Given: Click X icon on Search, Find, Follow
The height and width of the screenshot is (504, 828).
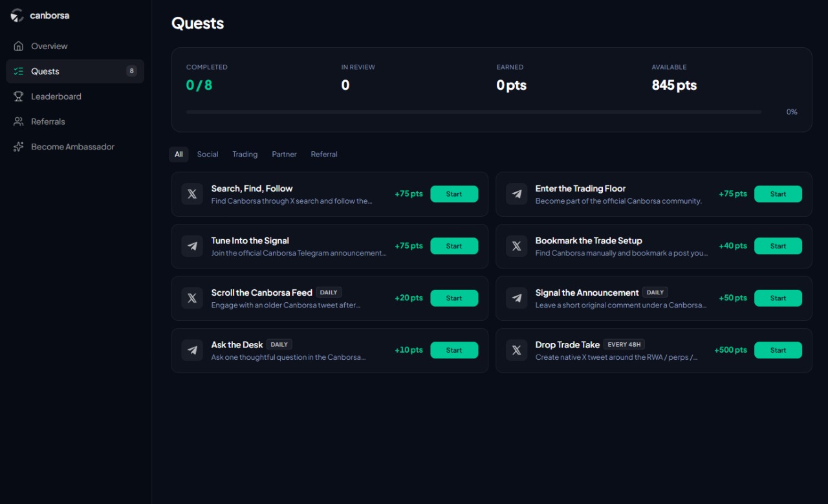Looking at the screenshot, I should click(192, 194).
